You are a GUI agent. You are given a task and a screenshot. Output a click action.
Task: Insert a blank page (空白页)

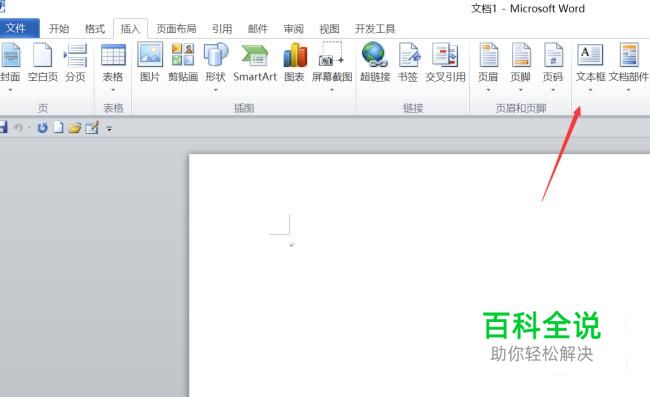tap(42, 62)
